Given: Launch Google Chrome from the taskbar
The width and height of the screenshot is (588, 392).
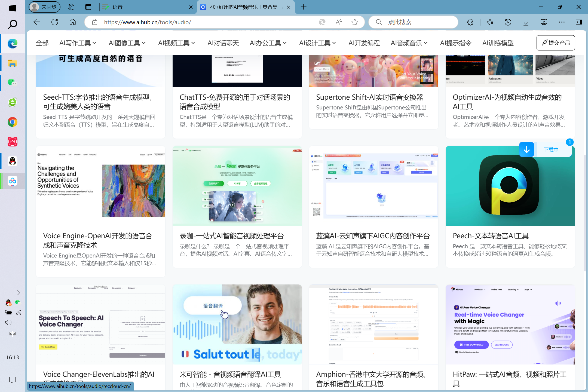Looking at the screenshot, I should (12, 122).
